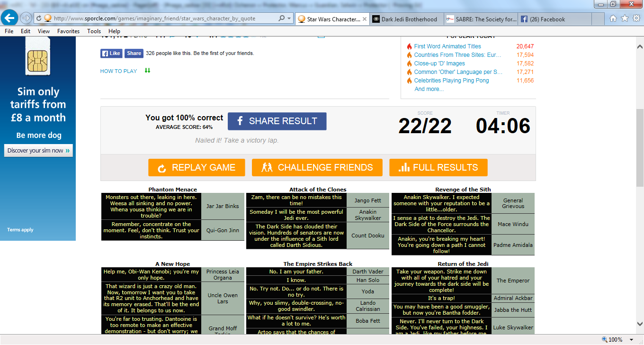Go back with the browser Back arrow
644x345 pixels.
pos(9,18)
